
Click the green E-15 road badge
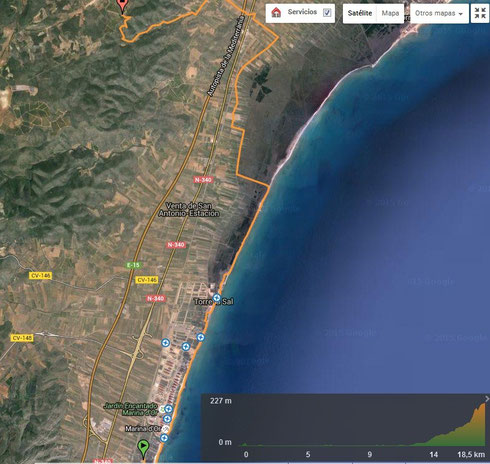point(133,265)
